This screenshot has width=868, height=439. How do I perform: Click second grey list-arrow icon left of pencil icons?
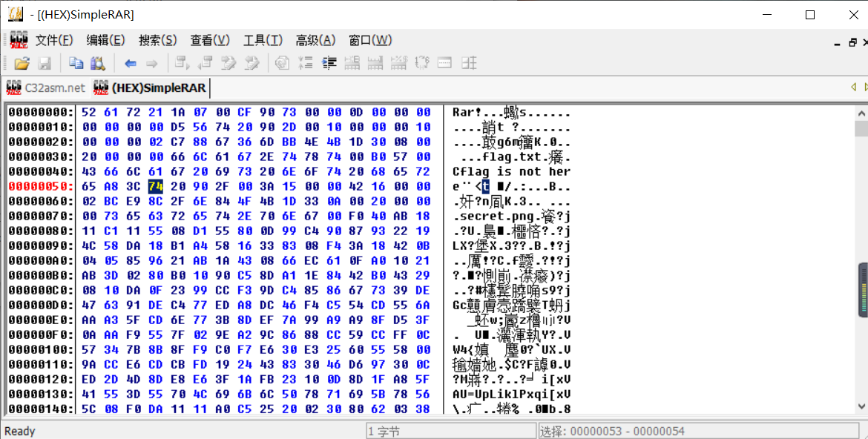[206, 63]
